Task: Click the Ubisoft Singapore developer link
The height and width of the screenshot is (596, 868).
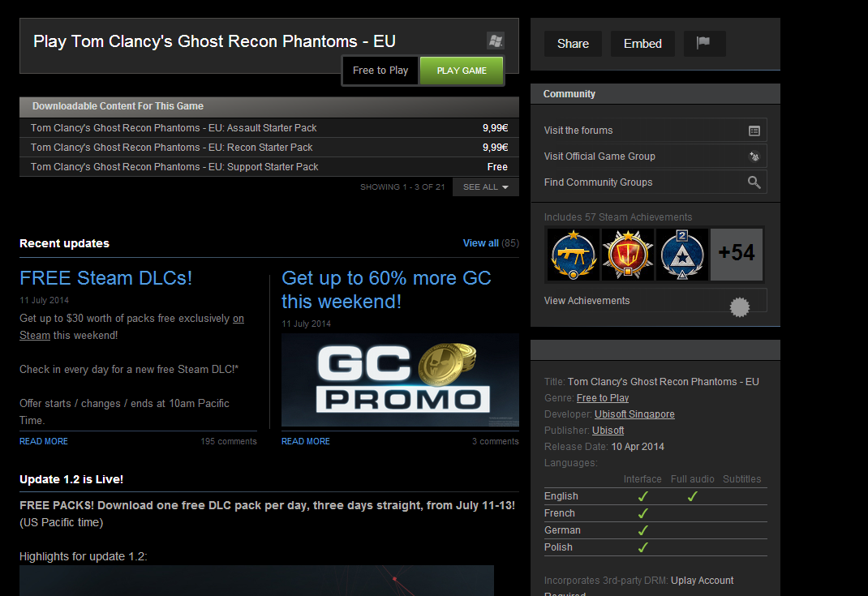Action: pos(634,414)
